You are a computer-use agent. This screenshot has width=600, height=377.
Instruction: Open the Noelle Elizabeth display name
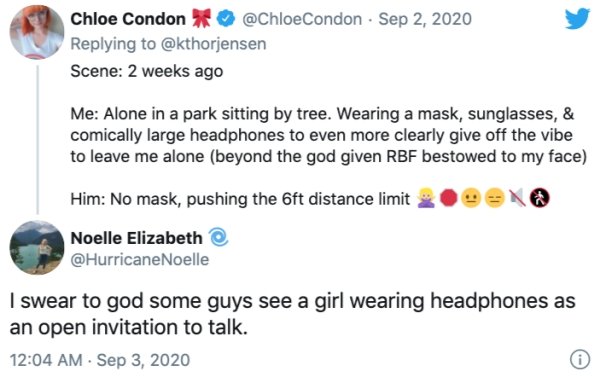[x=137, y=238]
